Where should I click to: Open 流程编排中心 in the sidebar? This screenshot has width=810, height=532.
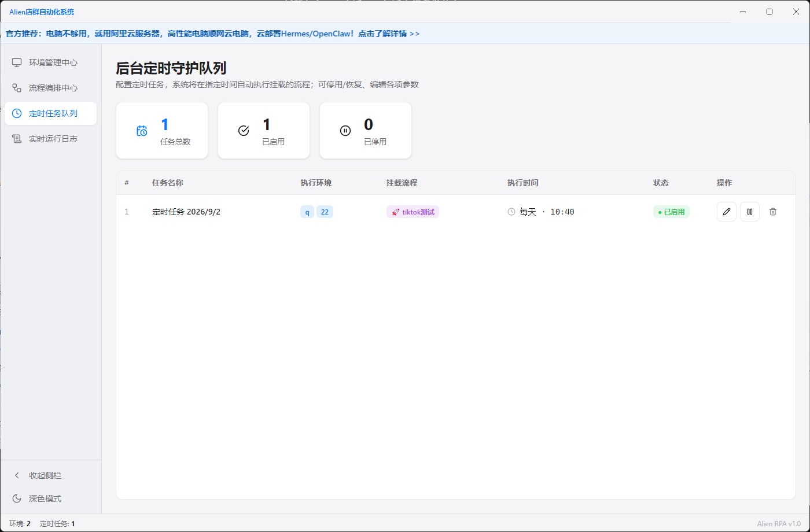click(x=50, y=88)
